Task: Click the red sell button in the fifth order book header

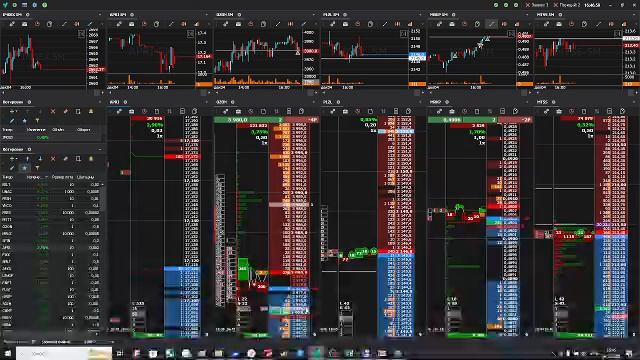Action: coord(515,120)
